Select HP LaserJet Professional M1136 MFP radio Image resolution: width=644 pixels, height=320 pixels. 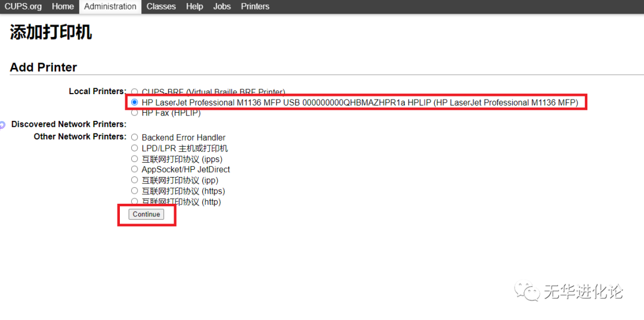coord(134,102)
